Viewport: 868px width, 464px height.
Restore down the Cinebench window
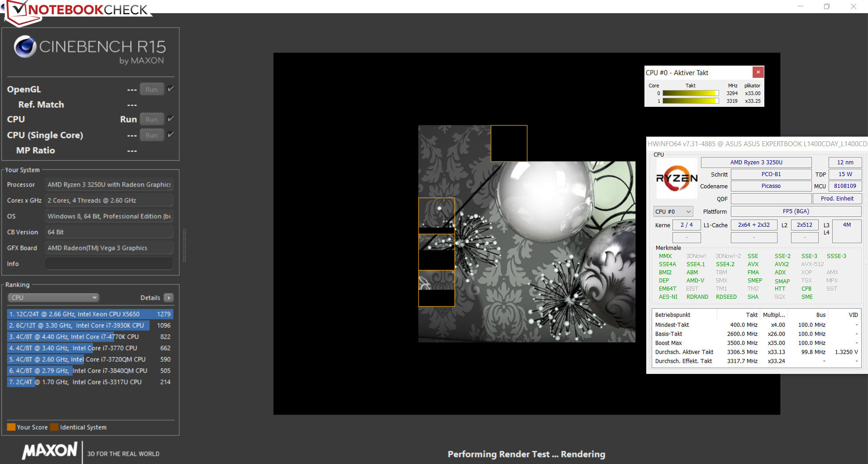[827, 6]
